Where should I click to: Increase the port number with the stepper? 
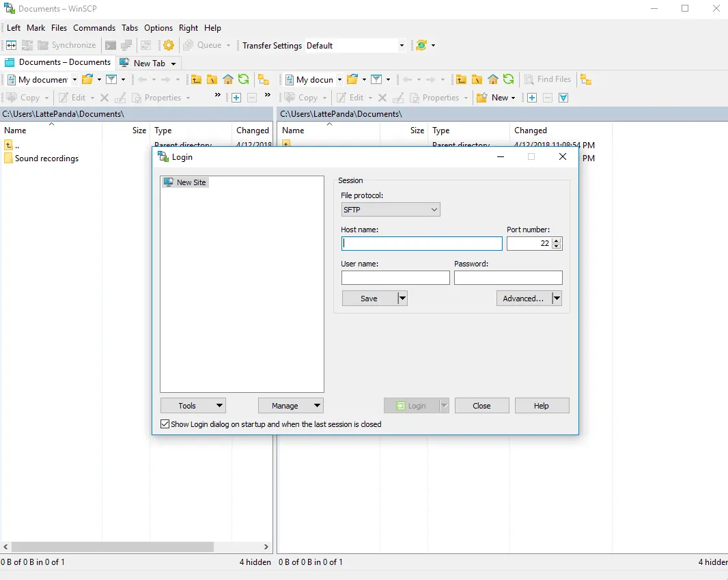[557, 240]
